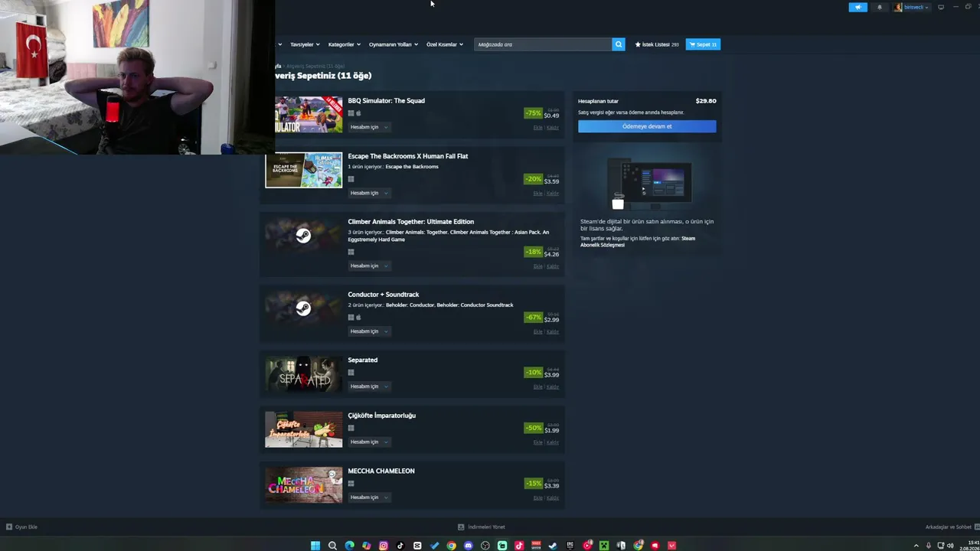Image resolution: width=980 pixels, height=551 pixels.
Task: Open the notifications bell
Action: (879, 7)
